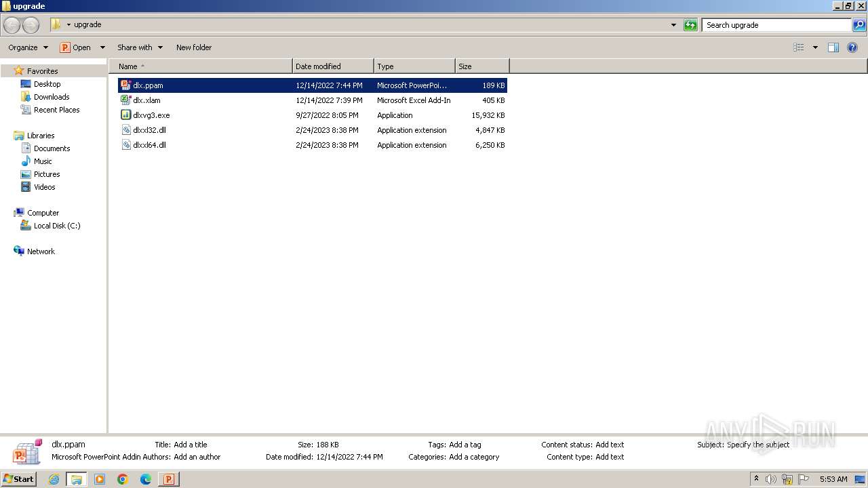Open the Pictures library

[x=47, y=174]
